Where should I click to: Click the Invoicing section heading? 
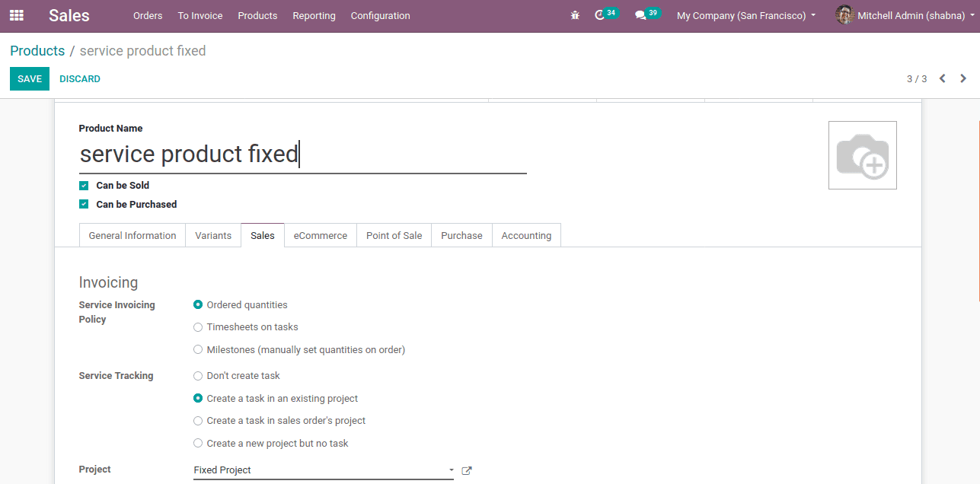[x=109, y=282]
